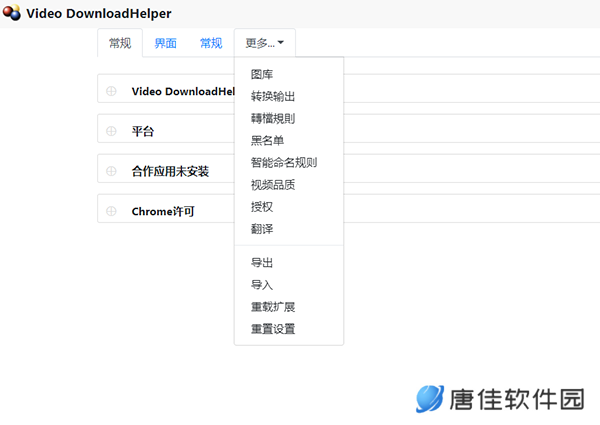
Task: Click the Video DownloadHelper panel heading text
Action: [183, 91]
